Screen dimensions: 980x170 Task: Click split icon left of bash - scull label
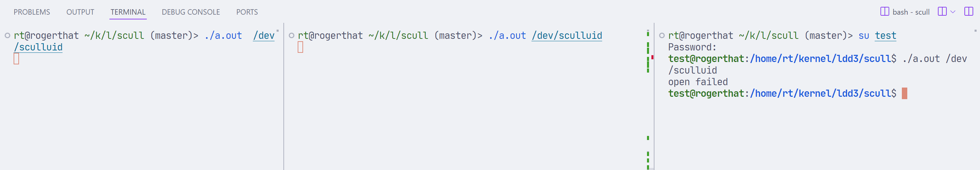pyautogui.click(x=885, y=12)
